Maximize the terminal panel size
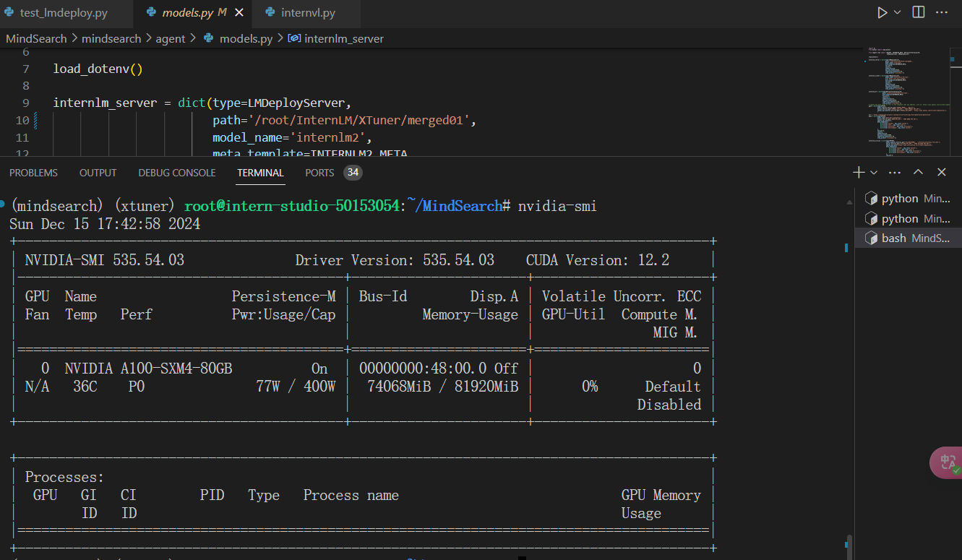This screenshot has width=962, height=560. pyautogui.click(x=918, y=172)
